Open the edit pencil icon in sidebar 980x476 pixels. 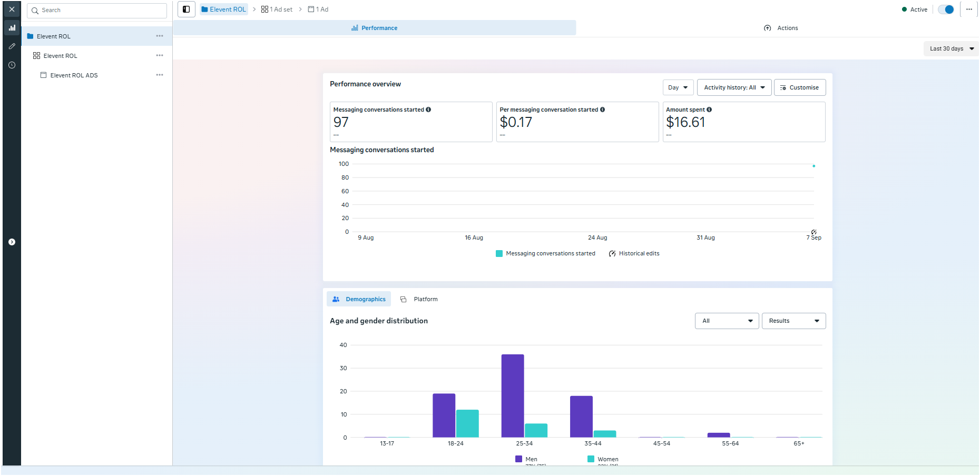[x=12, y=46]
